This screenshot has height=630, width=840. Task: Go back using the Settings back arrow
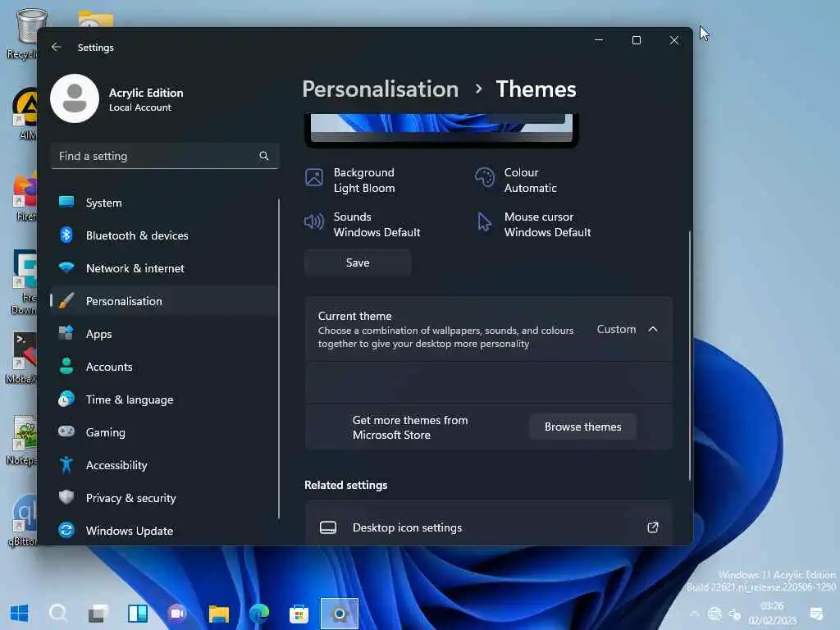57,47
